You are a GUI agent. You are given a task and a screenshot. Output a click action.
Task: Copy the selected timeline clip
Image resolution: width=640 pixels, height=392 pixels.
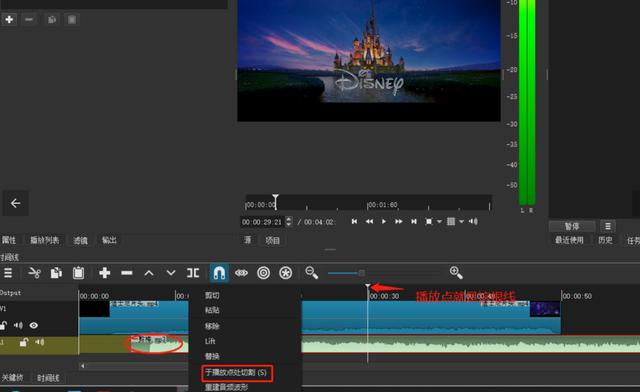[x=56, y=273]
